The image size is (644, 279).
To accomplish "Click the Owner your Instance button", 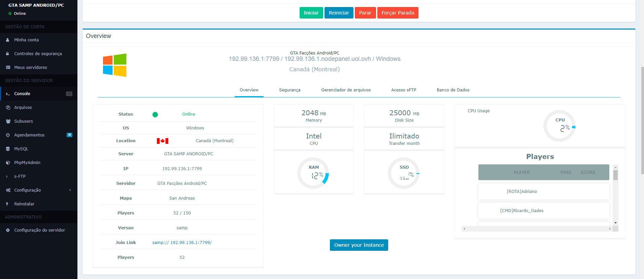I will tap(359, 245).
